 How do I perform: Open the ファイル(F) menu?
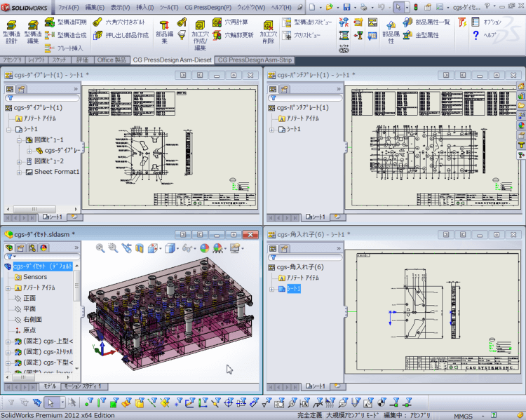pos(69,7)
